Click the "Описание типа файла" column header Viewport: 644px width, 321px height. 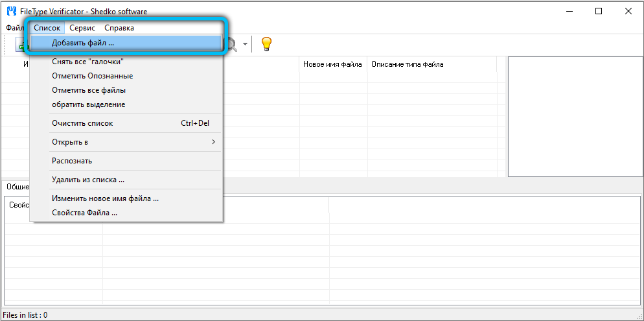click(x=407, y=64)
